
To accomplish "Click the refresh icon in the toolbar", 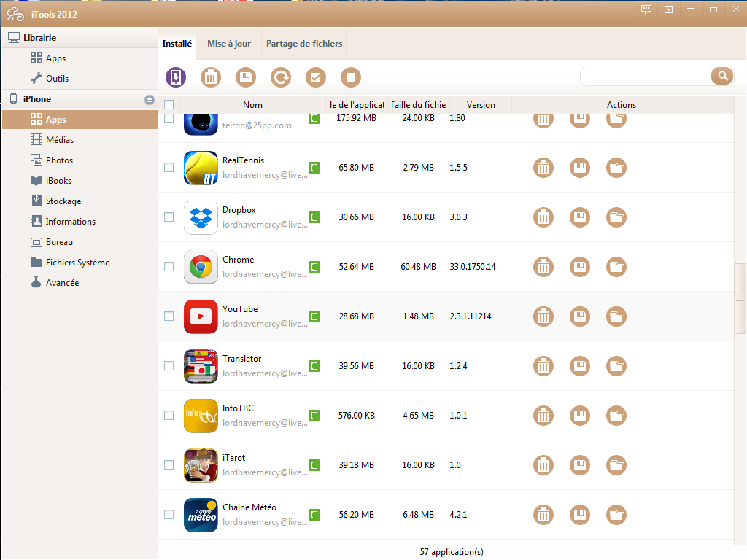I will click(281, 77).
